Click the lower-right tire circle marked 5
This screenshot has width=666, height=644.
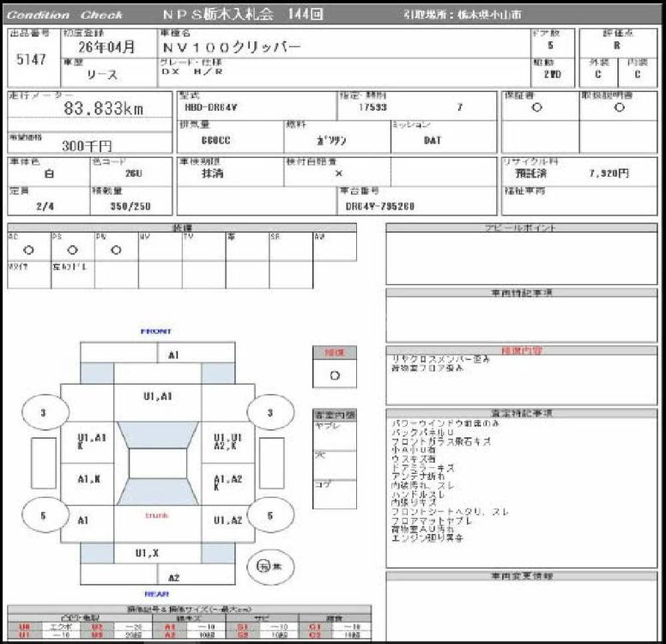pyautogui.click(x=270, y=514)
